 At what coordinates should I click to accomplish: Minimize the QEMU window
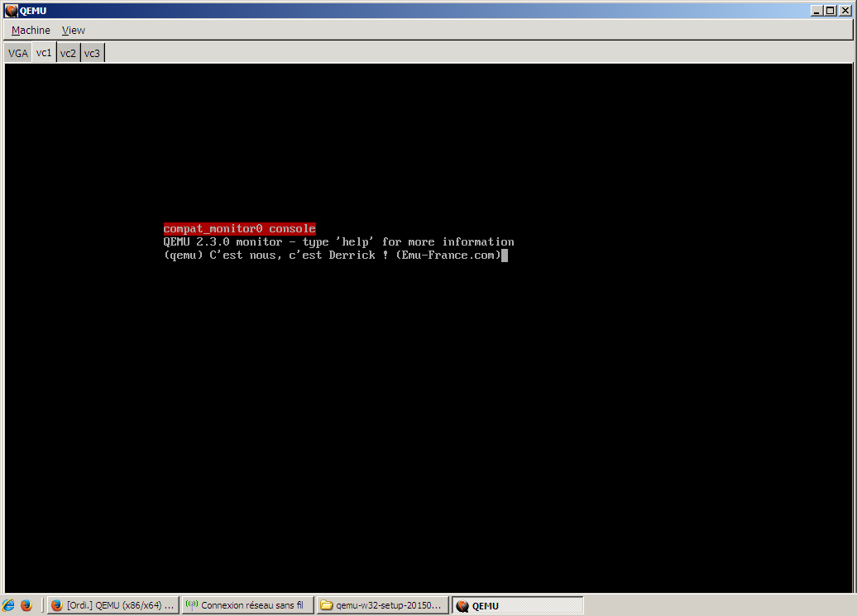(817, 11)
